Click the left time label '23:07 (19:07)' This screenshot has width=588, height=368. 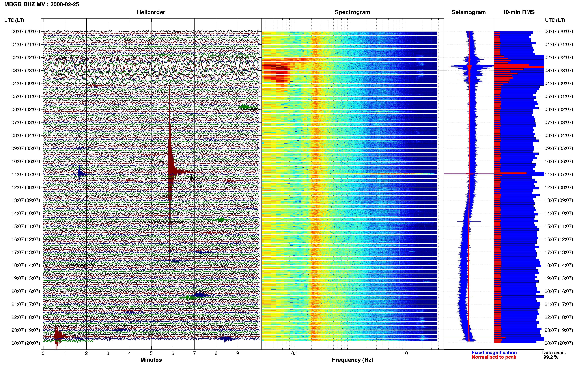click(x=26, y=330)
